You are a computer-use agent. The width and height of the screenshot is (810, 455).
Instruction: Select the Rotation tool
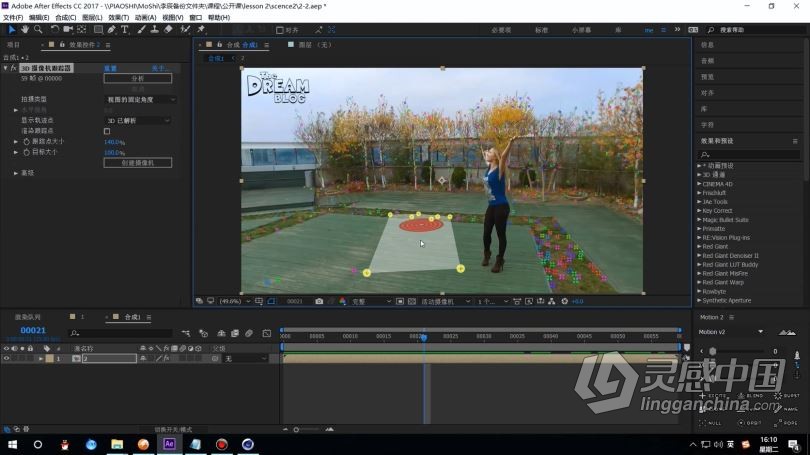click(x=54, y=30)
